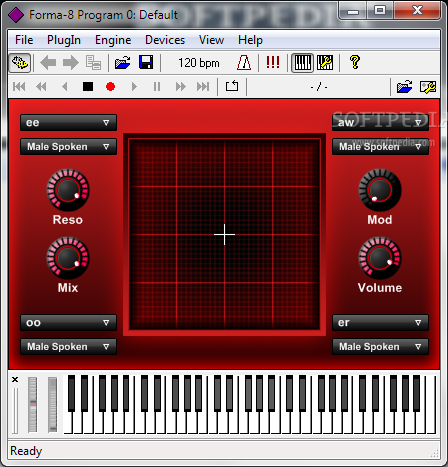Open Male Spoken dropdown below 'er'
Viewport: 448px width, 467px height.
(x=380, y=347)
